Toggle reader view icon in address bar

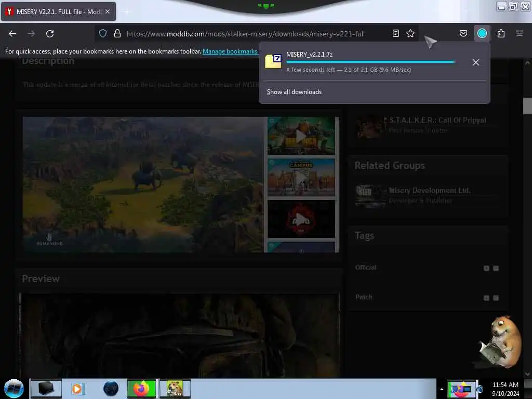[395, 33]
